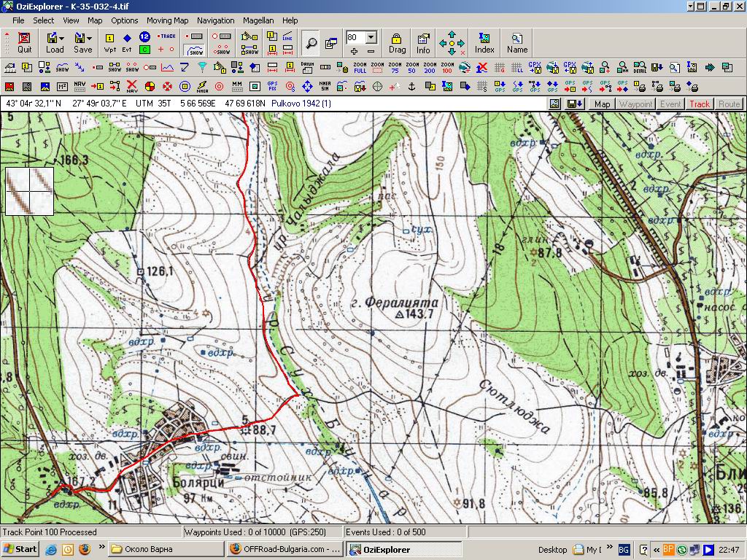The image size is (747, 560).
Task: Click the Windows Start button
Action: point(20,549)
